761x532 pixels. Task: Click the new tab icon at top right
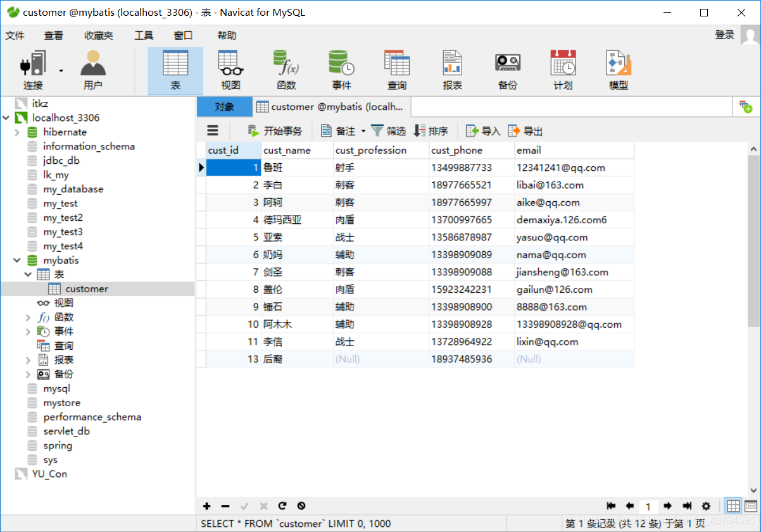click(746, 107)
